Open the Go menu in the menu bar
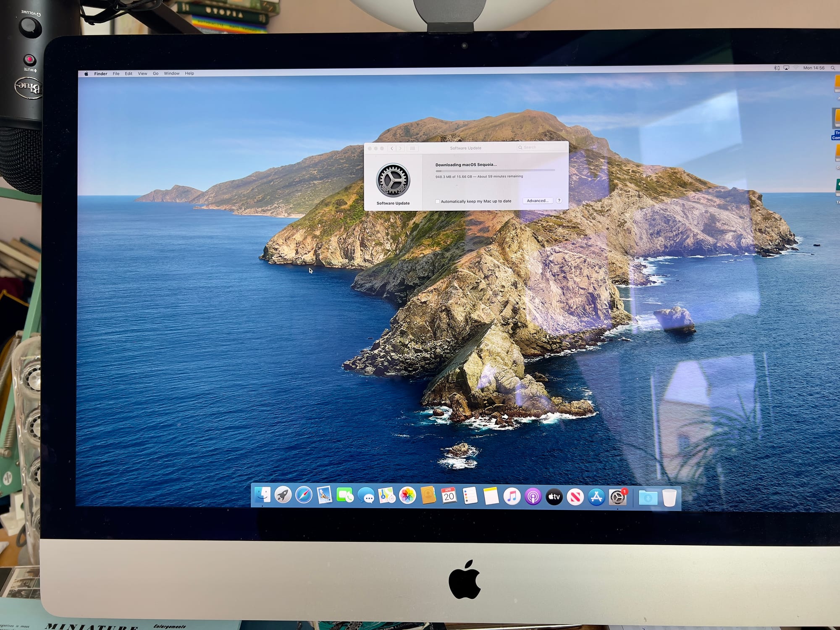 tap(155, 73)
